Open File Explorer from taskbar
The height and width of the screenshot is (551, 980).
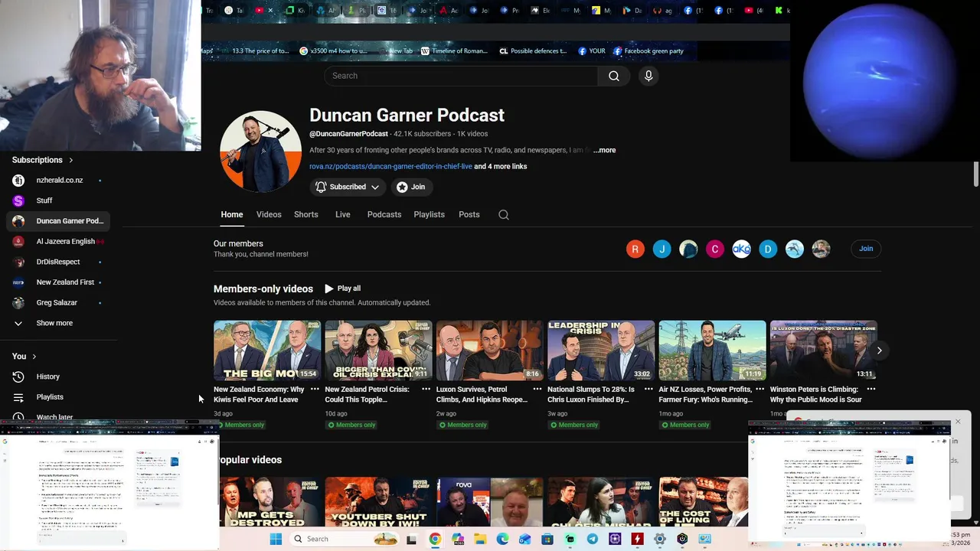click(480, 539)
